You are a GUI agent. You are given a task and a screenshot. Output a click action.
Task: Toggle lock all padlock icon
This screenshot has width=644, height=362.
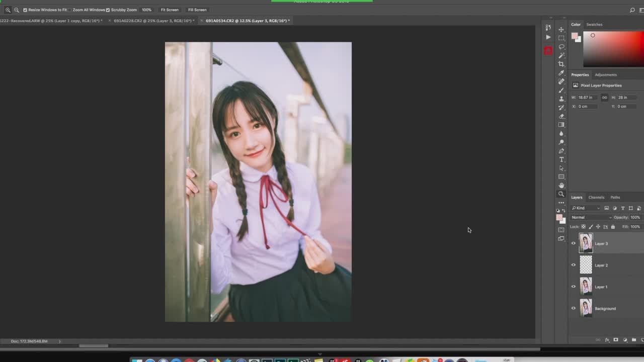point(613,227)
